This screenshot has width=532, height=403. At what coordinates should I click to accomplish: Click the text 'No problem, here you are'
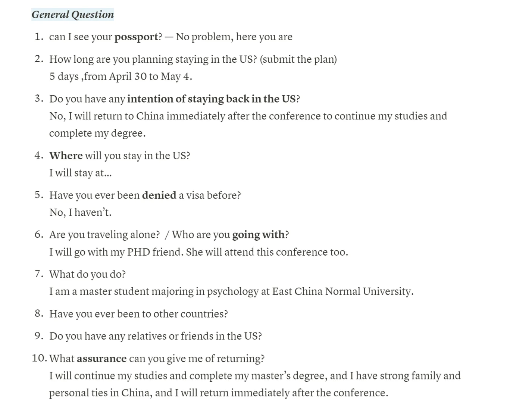pyautogui.click(x=234, y=37)
